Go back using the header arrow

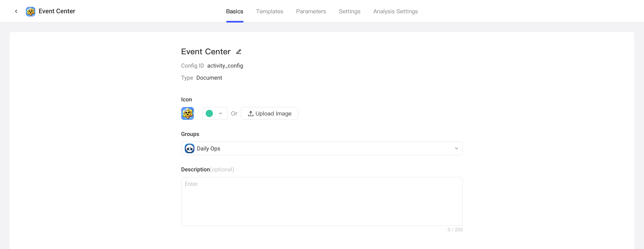[x=16, y=11]
